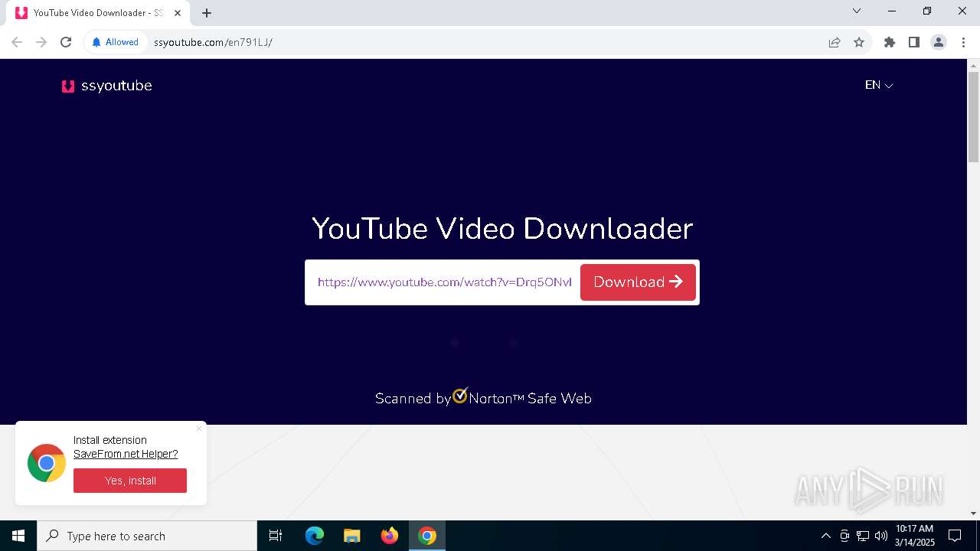The image size is (980, 551).
Task: Bookmark this tab with star icon
Action: [859, 42]
